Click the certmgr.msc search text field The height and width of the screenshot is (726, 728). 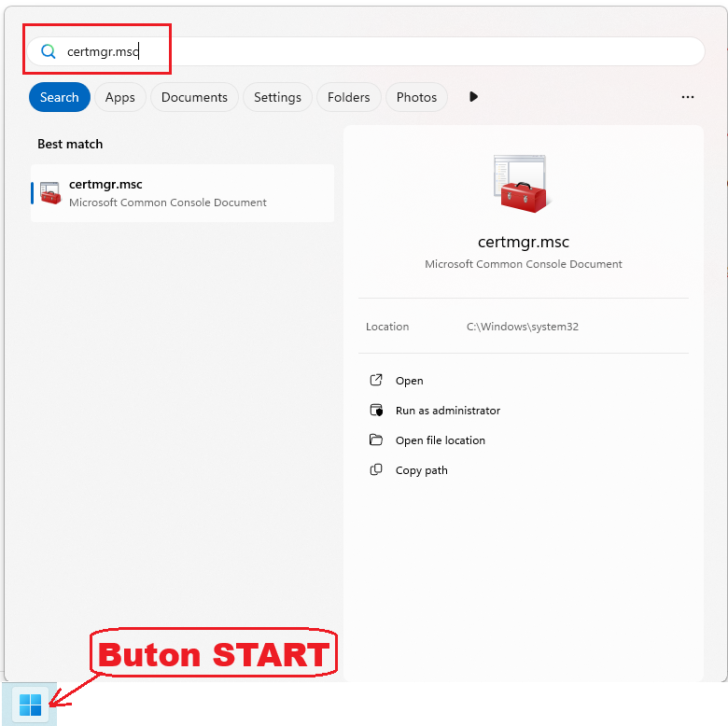(373, 52)
